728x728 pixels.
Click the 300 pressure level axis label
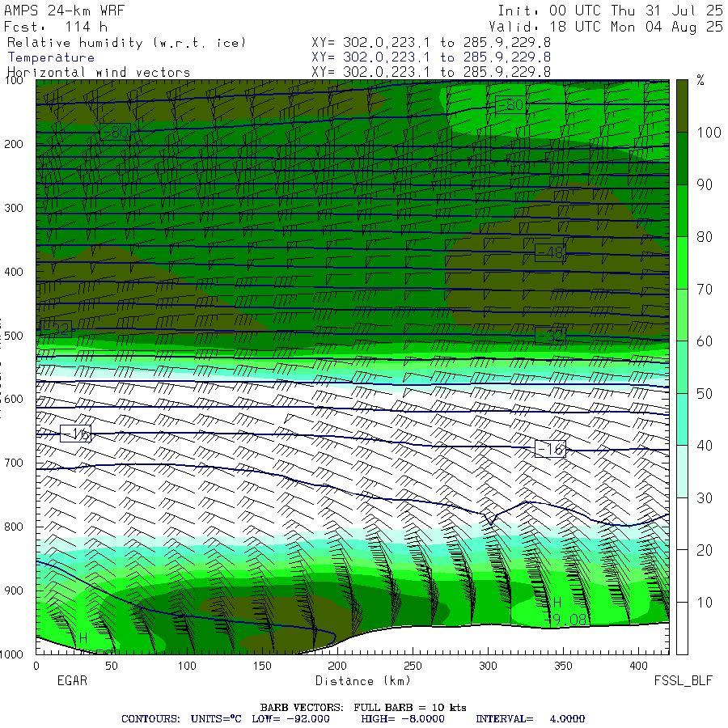[x=14, y=208]
